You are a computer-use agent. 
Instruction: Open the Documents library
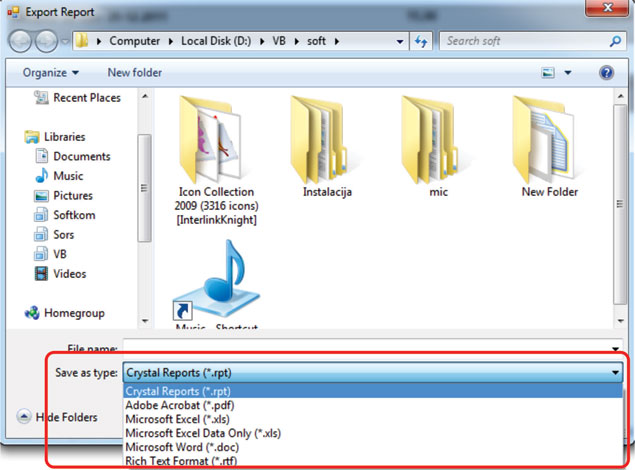click(x=82, y=156)
